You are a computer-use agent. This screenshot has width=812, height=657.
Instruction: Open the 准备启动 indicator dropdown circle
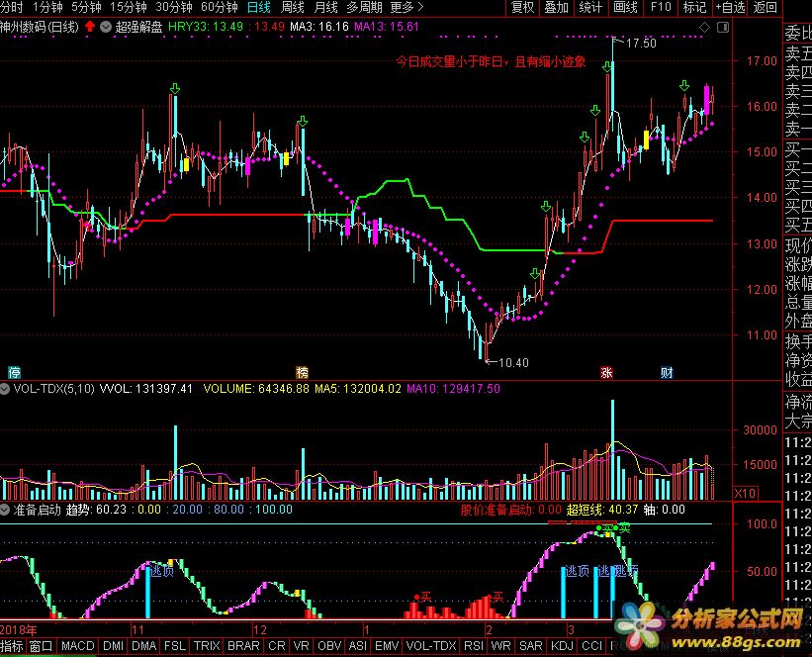tap(5, 510)
